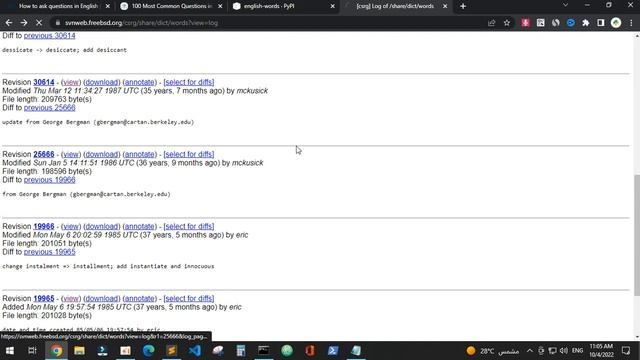Image resolution: width=640 pixels, height=360 pixels.
Task: Close the '[csrg] Log of /share/dict/words' tab
Action: [445, 6]
